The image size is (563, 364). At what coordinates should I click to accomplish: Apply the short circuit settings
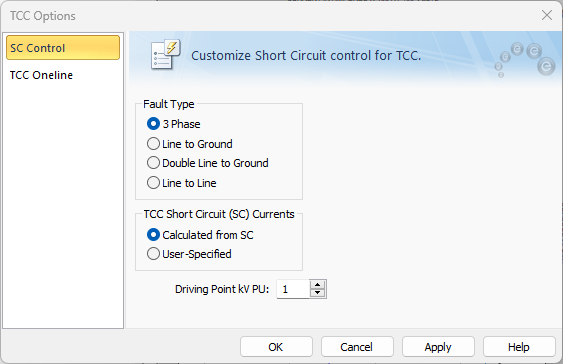click(438, 347)
